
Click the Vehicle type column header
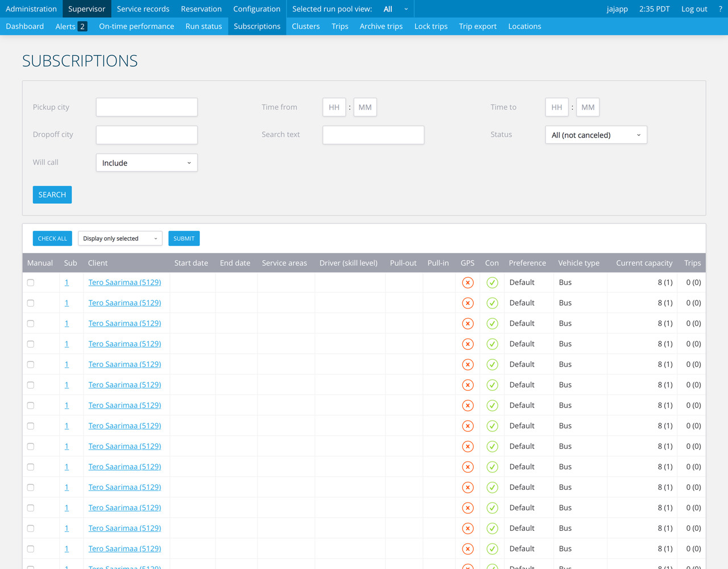click(579, 263)
